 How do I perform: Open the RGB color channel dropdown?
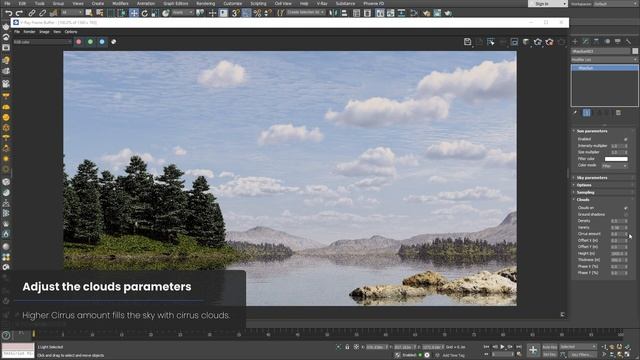(x=42, y=42)
